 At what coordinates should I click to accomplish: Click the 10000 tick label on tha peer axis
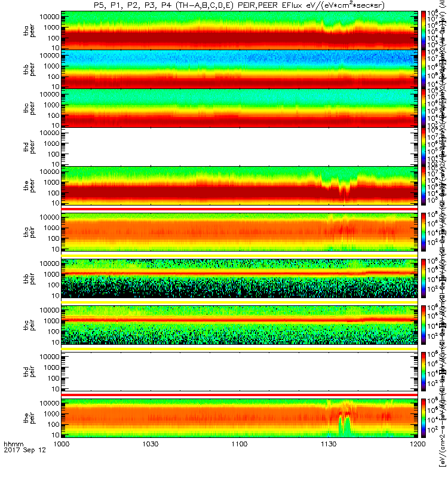(50, 17)
